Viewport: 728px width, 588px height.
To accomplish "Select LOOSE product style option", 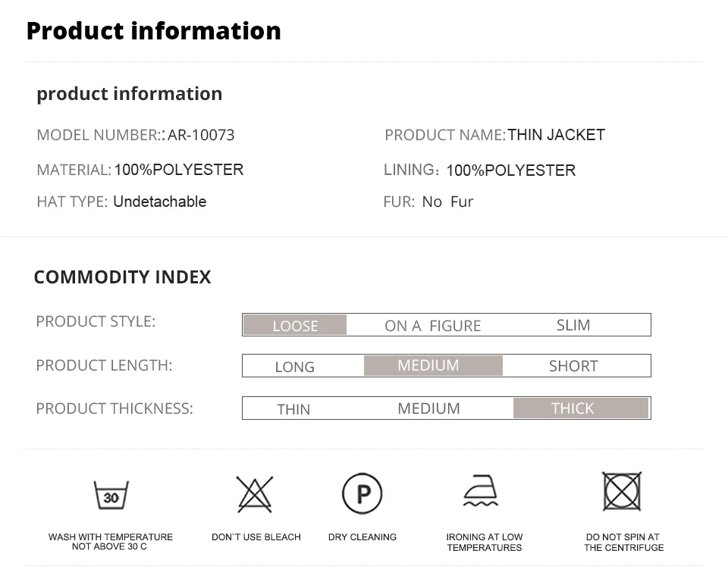I will pyautogui.click(x=295, y=325).
